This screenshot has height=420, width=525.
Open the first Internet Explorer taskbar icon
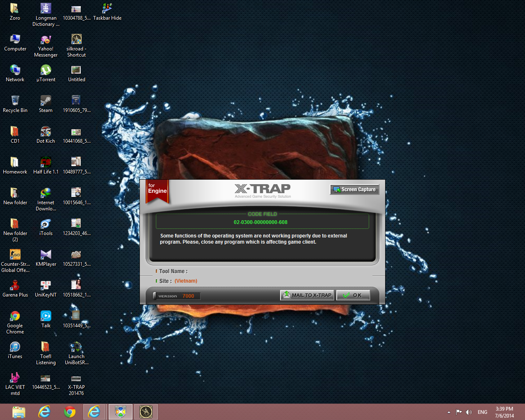coord(44,412)
